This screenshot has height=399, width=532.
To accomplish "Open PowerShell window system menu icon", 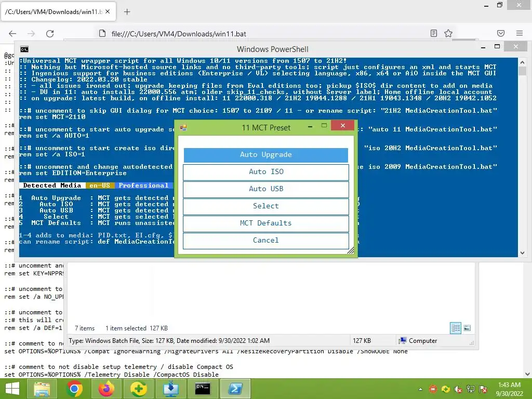I will (x=24, y=49).
